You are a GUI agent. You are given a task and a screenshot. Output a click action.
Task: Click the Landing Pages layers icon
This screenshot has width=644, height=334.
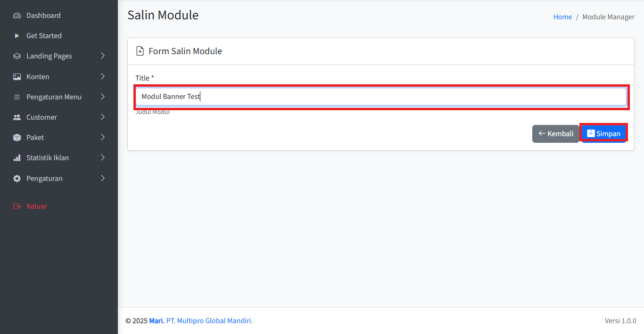[17, 56]
